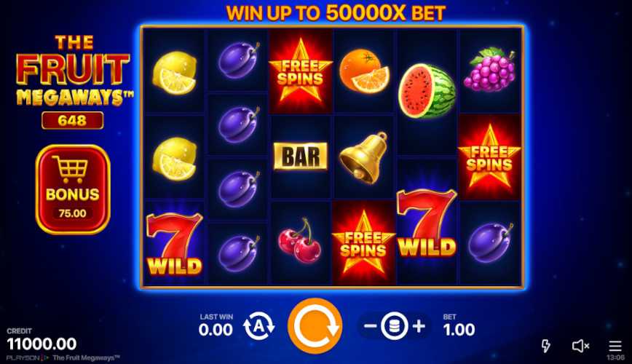This screenshot has height=364, width=632.
Task: Buy the bonus for 75.00
Action: [x=73, y=189]
